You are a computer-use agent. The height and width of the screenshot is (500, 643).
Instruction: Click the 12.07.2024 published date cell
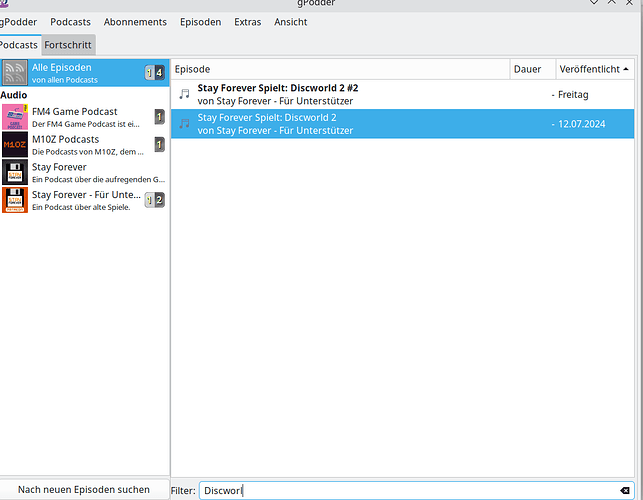pos(581,124)
